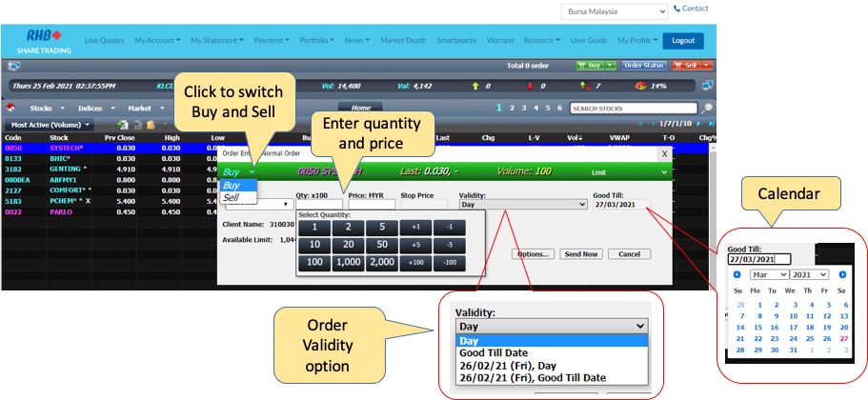Viewport: 868px width, 400px height.
Task: Click the Search Stocks input field
Action: pyautogui.click(x=634, y=109)
